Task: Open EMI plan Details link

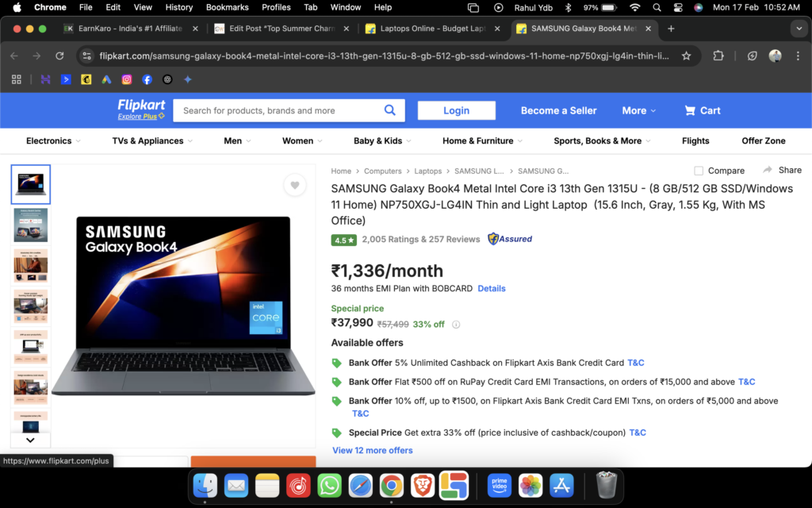Action: 492,289
